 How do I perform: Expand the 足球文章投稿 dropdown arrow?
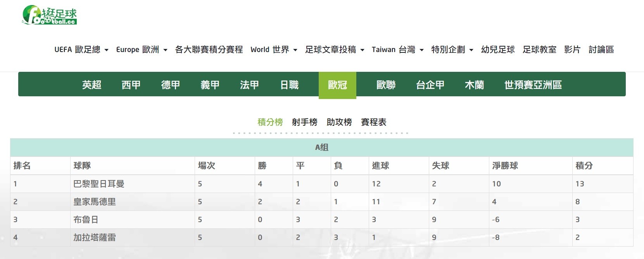point(363,50)
